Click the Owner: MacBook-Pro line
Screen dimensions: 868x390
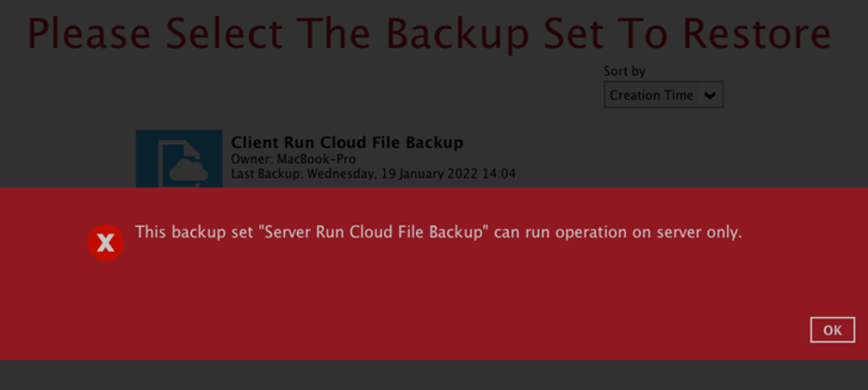(x=293, y=159)
